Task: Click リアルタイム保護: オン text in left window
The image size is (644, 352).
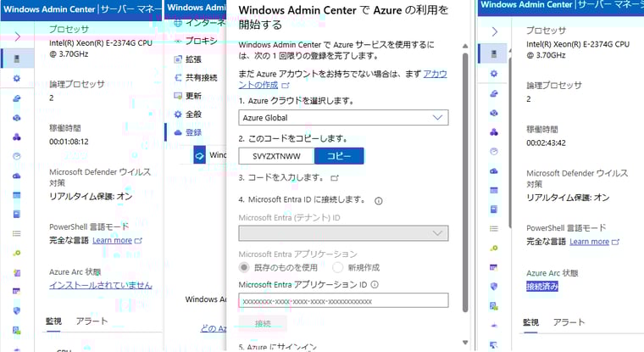Action: pos(91,197)
